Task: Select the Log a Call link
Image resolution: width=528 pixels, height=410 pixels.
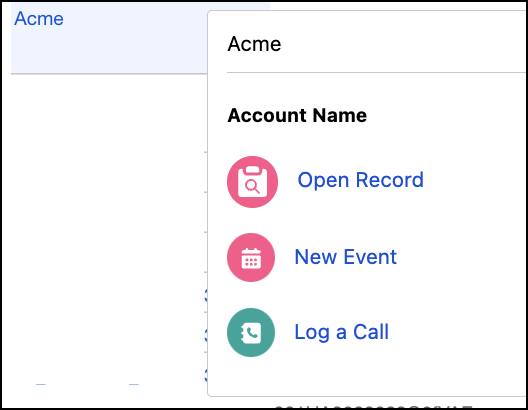Action: coord(341,332)
